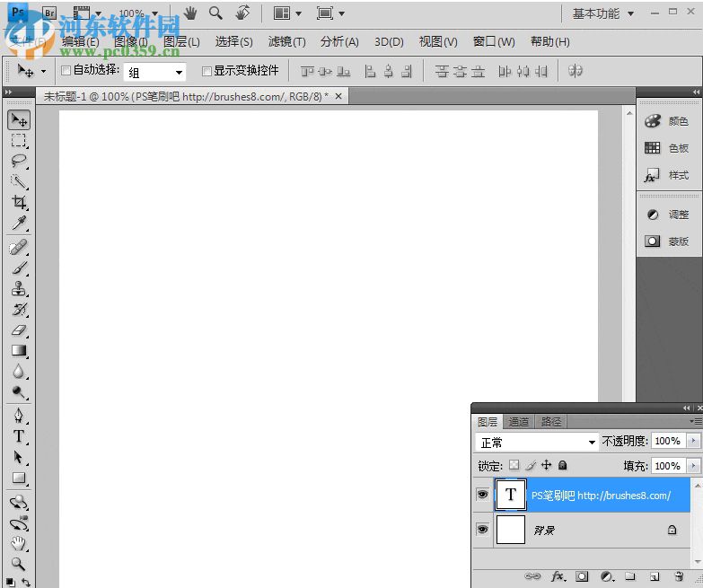Choose the Gradient tool
Viewport: 703px width, 588px height.
click(19, 351)
